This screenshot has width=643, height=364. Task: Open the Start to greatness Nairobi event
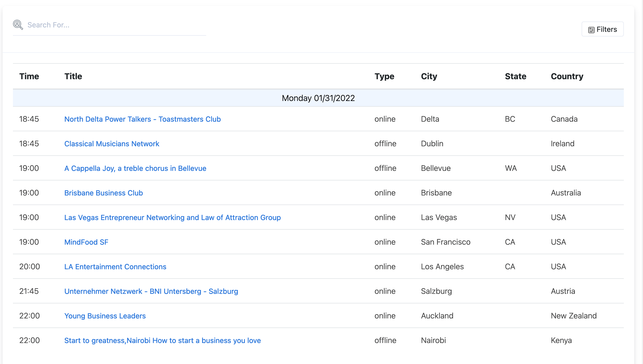[162, 340]
